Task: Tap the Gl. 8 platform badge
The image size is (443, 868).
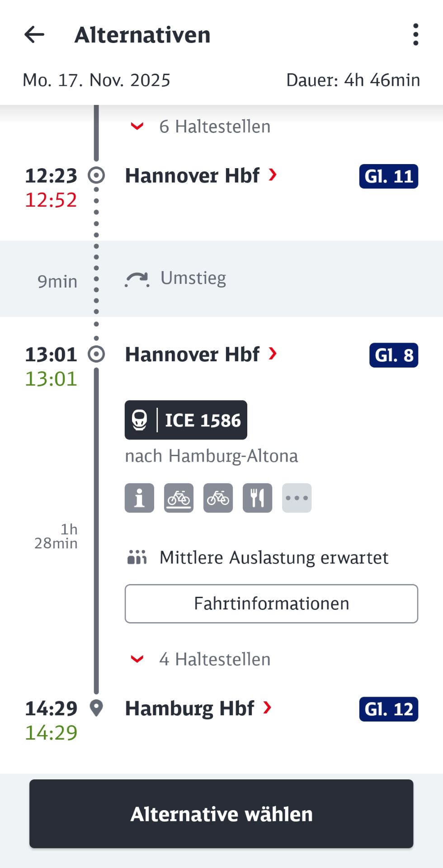Action: (x=393, y=355)
